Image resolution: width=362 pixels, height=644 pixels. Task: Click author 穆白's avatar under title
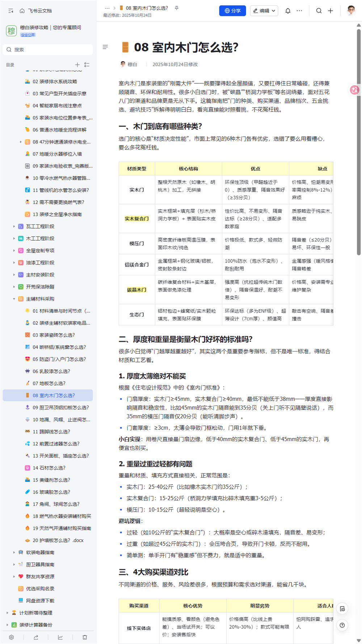tap(123, 64)
